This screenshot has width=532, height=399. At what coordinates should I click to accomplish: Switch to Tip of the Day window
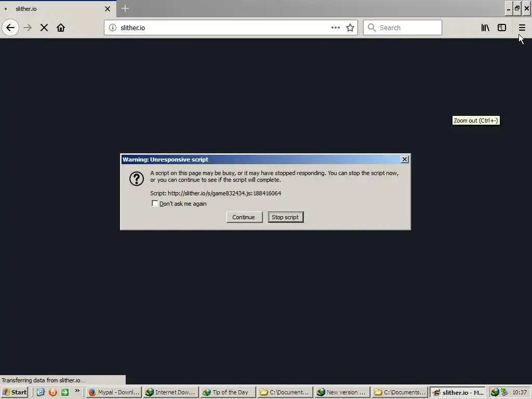[228, 392]
